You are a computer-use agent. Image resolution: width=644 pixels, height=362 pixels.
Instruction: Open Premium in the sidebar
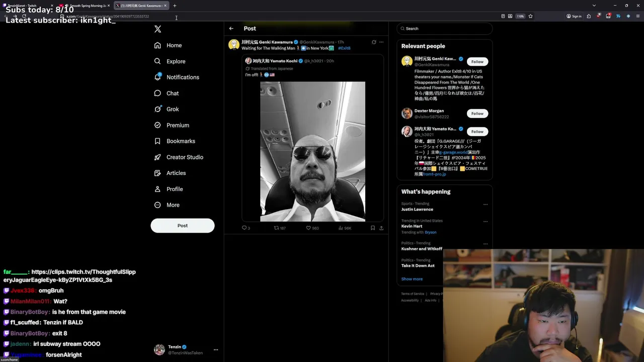tap(172, 125)
